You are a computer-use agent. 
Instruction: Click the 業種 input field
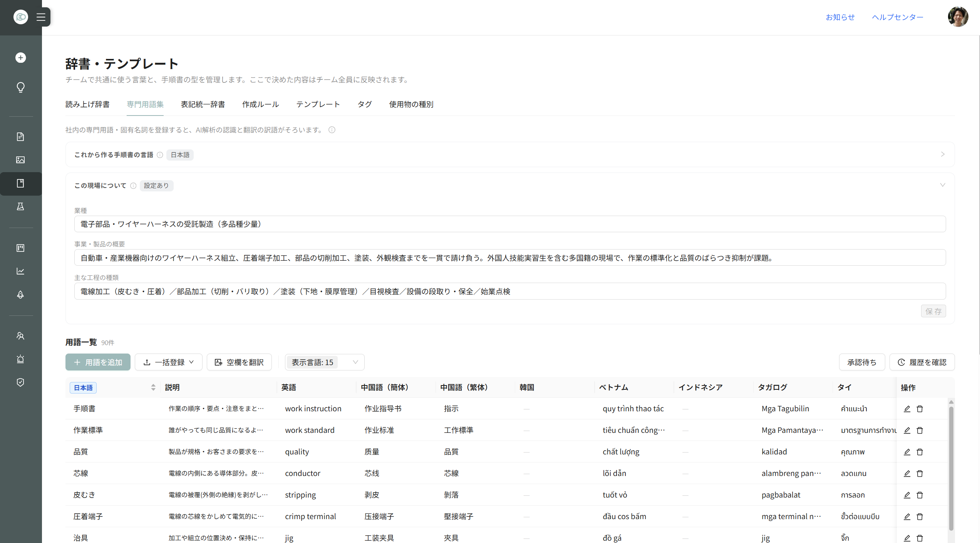click(510, 224)
